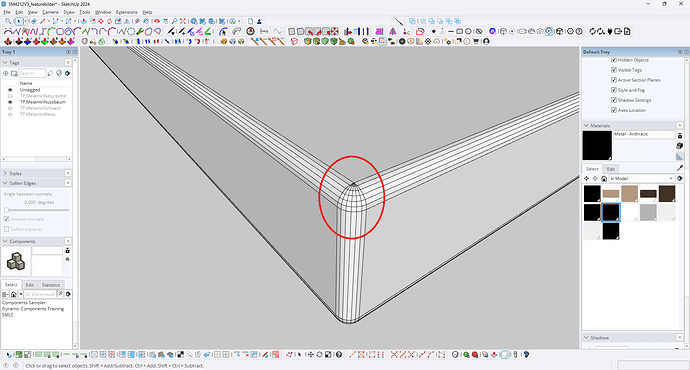Screen dimensions: 690x370
Task: Uncheck Active Section Planes
Action: [614, 80]
